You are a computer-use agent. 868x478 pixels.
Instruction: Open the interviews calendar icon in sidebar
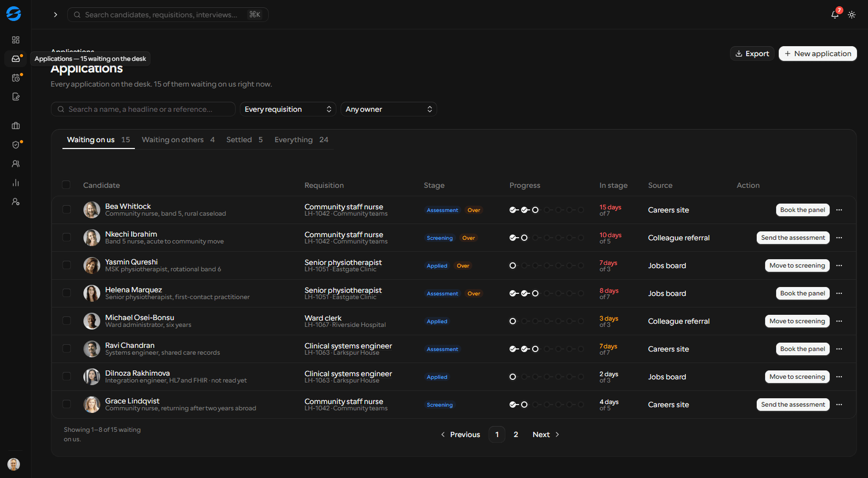click(16, 78)
